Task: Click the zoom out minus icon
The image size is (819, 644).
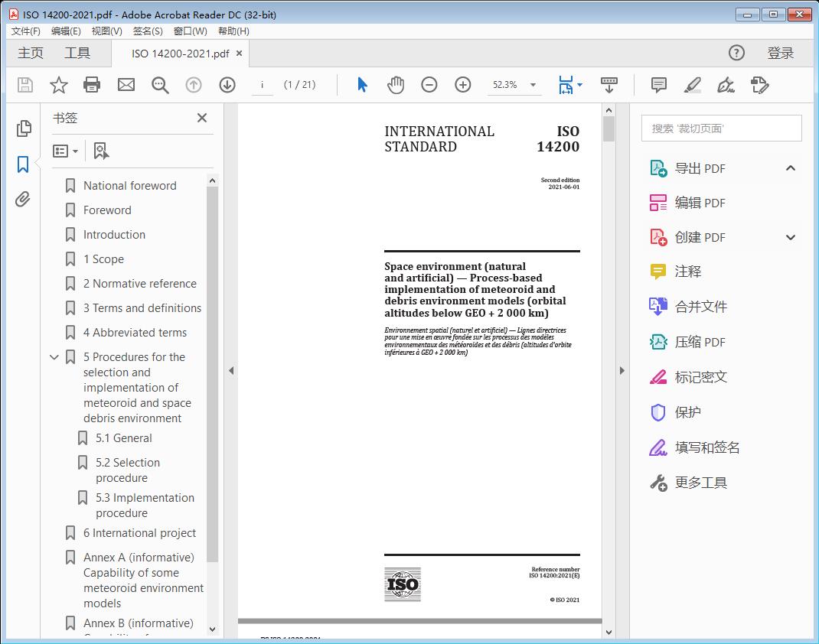Action: (x=429, y=85)
